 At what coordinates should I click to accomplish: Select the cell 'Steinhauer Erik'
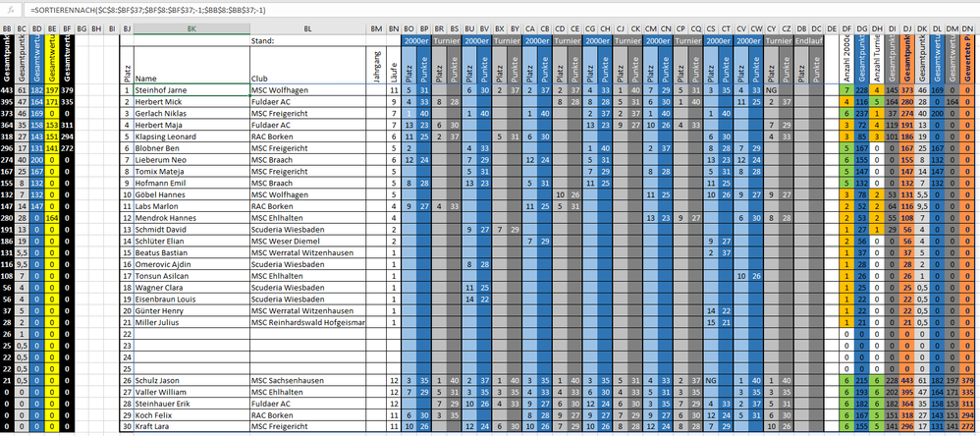click(x=191, y=405)
